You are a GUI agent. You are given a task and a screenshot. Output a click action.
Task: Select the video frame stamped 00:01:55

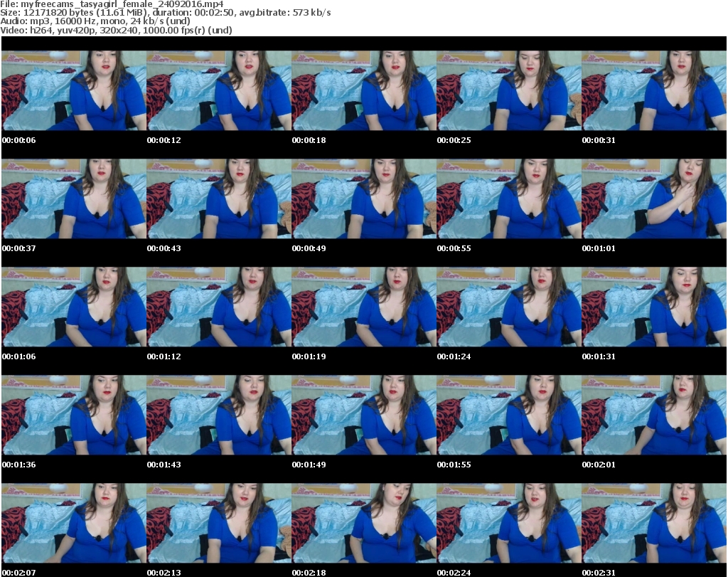[509, 415]
